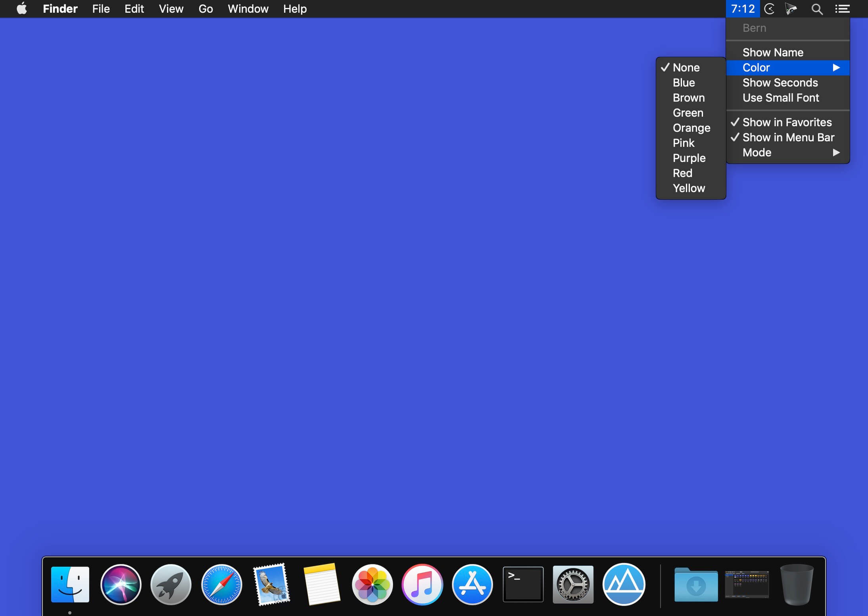Open iTunes music icon in Dock
868x616 pixels.
tap(422, 585)
